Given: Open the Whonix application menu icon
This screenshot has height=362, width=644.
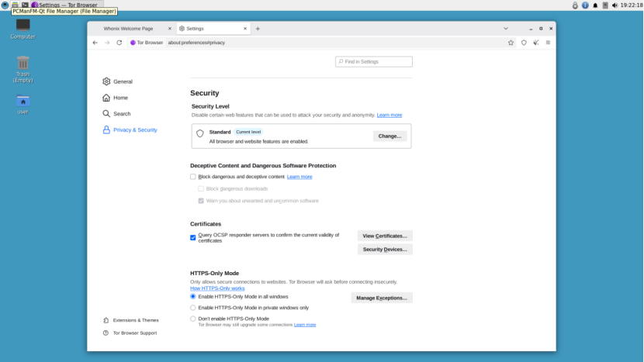Looking at the screenshot, I should point(5,5).
